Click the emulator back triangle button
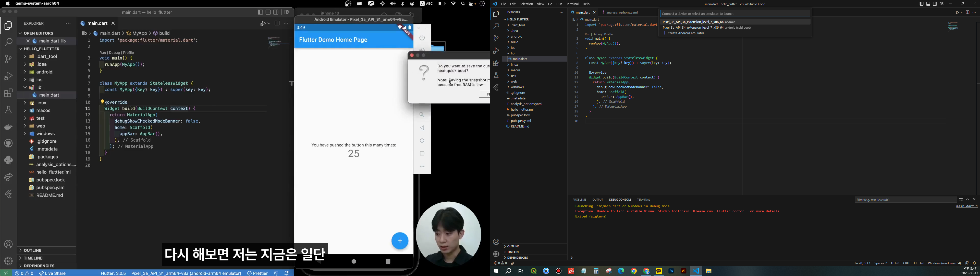Image resolution: width=980 pixels, height=276 pixels. (x=422, y=128)
